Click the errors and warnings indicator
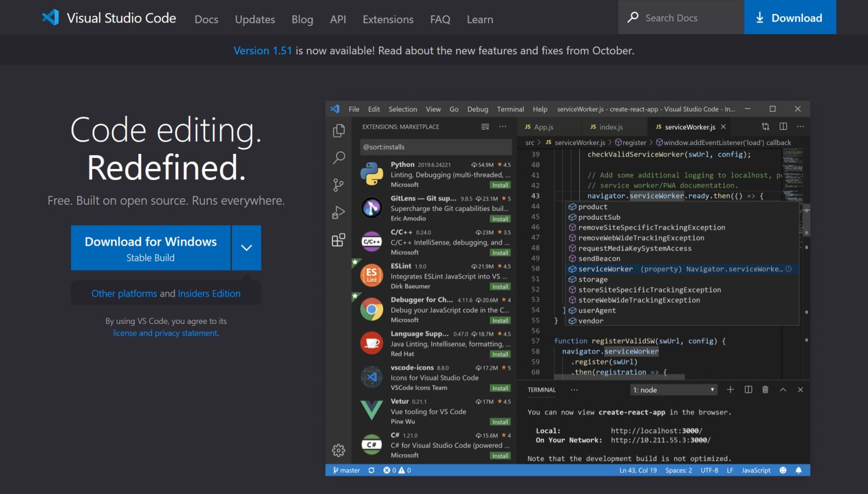 396,470
